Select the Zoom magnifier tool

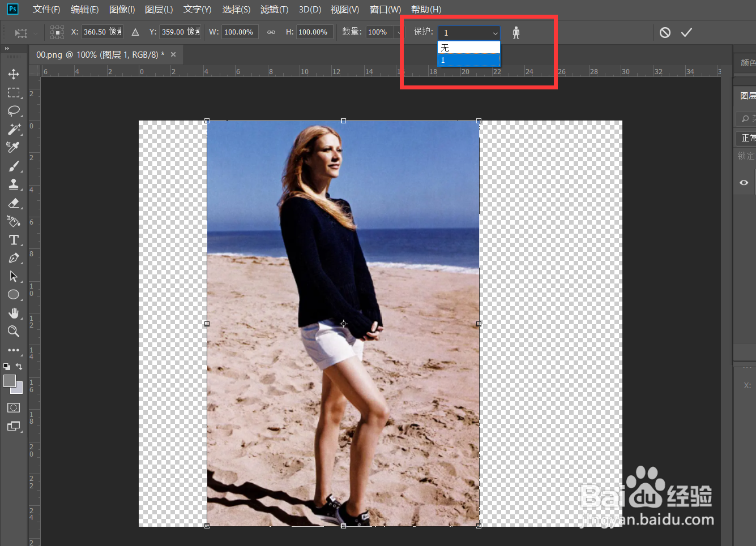(x=14, y=331)
